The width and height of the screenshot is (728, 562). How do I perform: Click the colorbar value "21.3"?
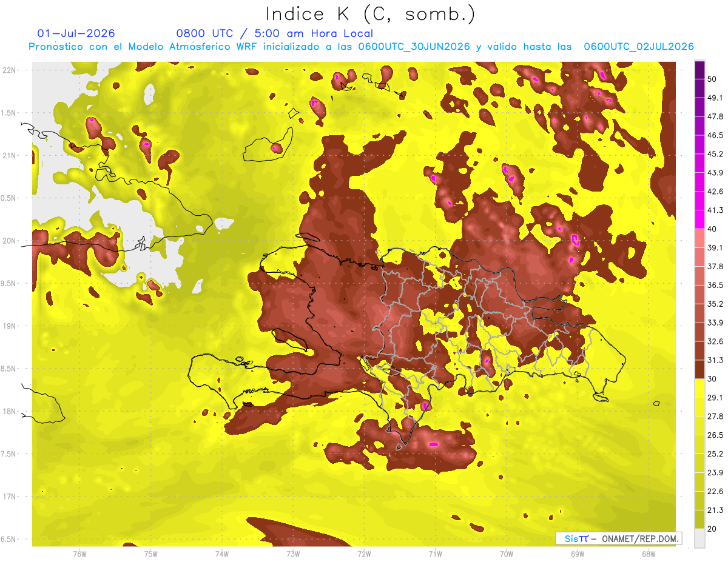click(x=715, y=510)
